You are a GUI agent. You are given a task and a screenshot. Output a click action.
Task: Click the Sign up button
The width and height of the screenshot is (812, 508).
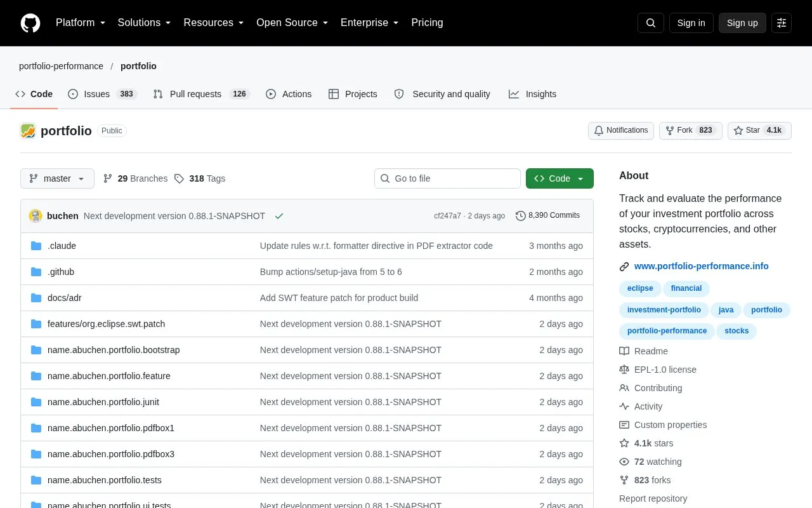(742, 23)
